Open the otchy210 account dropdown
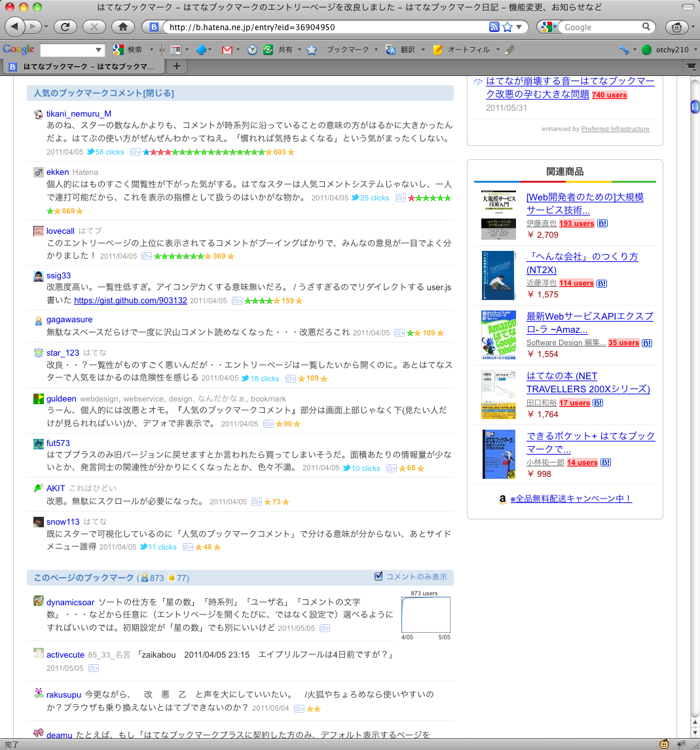 pos(695,49)
